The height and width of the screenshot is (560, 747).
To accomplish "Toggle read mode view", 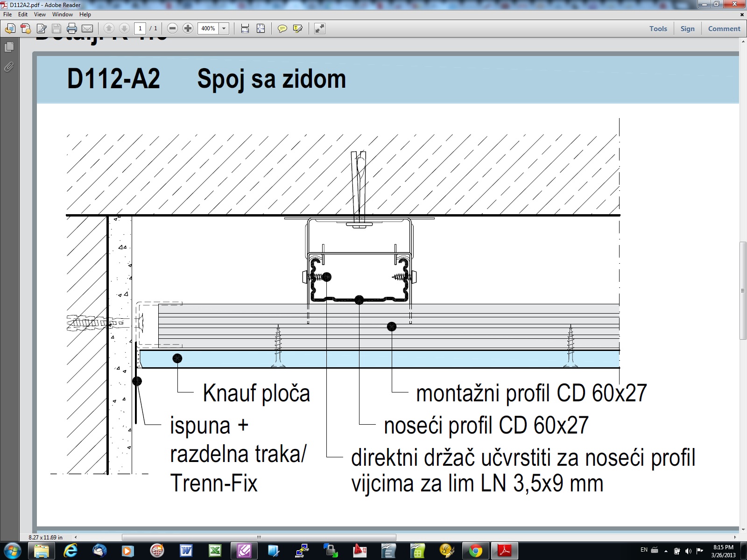I will pyautogui.click(x=320, y=29).
